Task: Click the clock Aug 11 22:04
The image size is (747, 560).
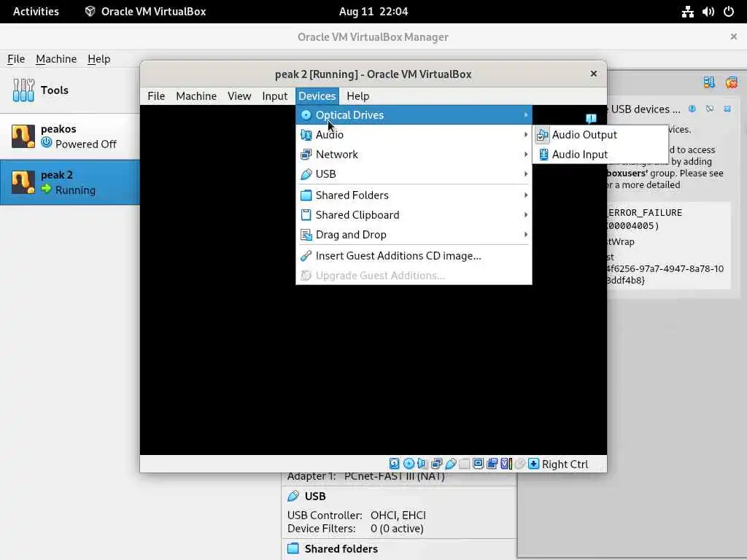Action: click(x=373, y=12)
